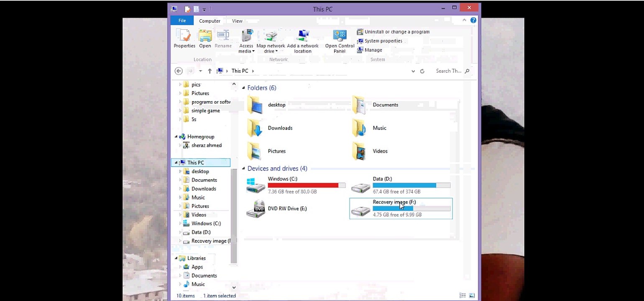The height and width of the screenshot is (301, 644).
Task: Click the Data (D:) blue usage bar
Action: pos(411,185)
